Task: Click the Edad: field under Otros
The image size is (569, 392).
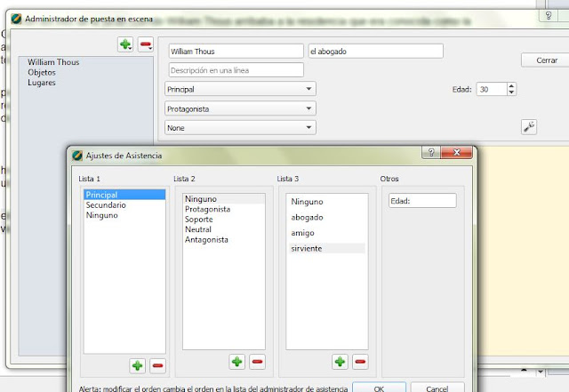Action: (422, 201)
